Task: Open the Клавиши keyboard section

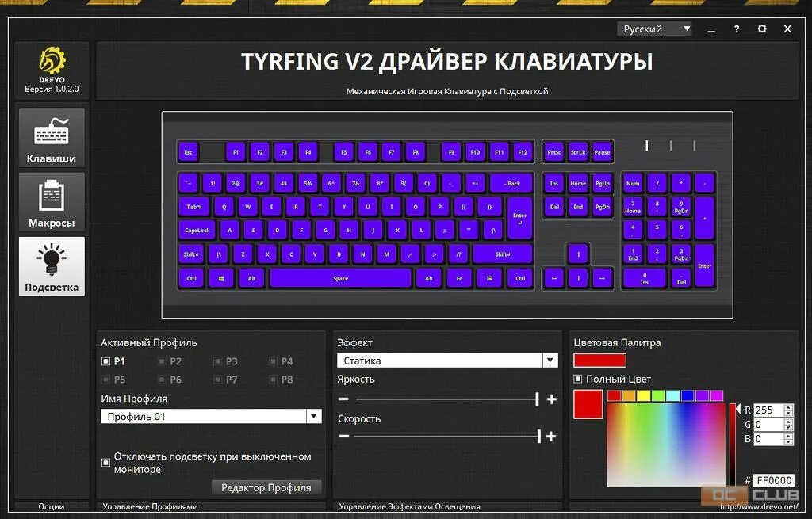Action: coord(52,137)
